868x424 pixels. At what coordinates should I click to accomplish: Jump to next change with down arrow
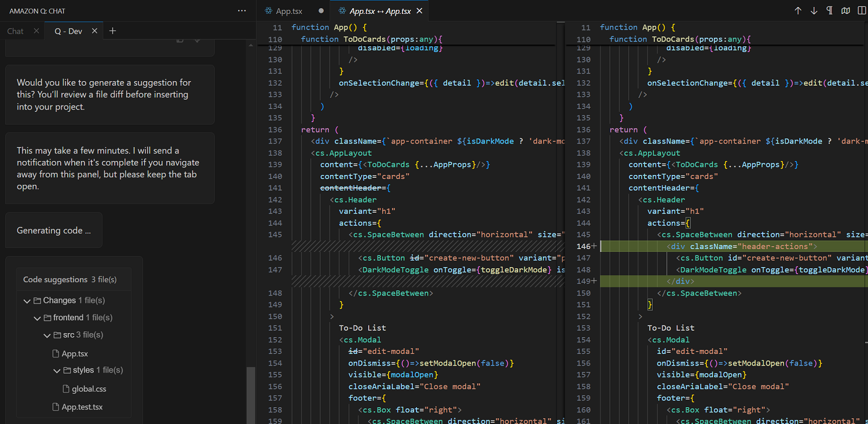[814, 11]
